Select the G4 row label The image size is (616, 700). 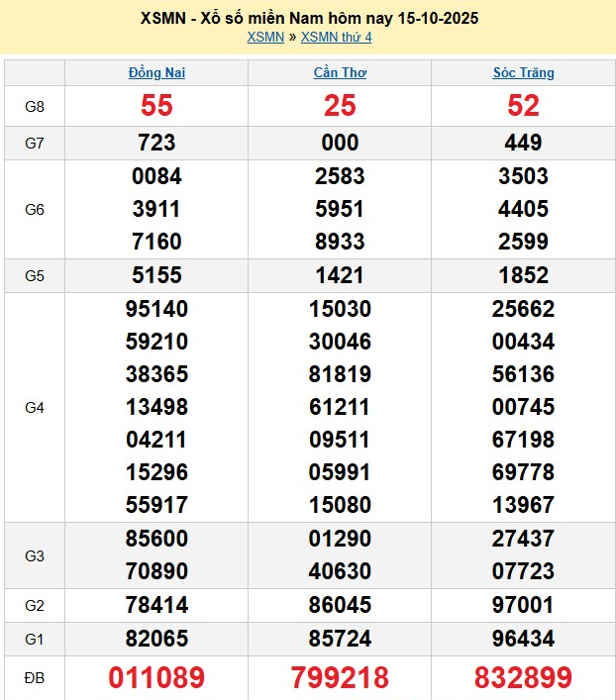pyautogui.click(x=35, y=407)
